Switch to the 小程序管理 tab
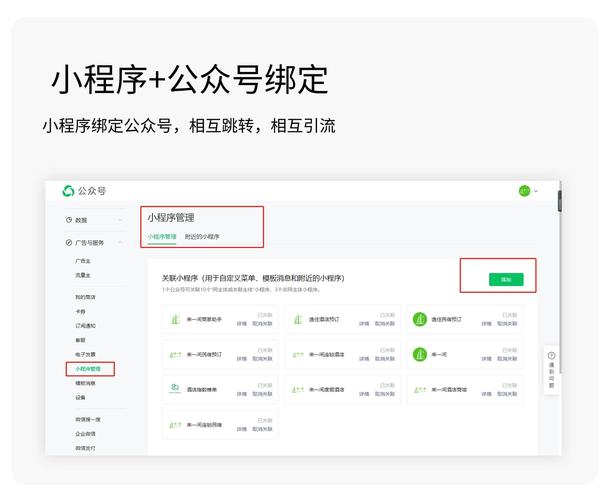Viewport: 607px width, 500px height. 162,236
